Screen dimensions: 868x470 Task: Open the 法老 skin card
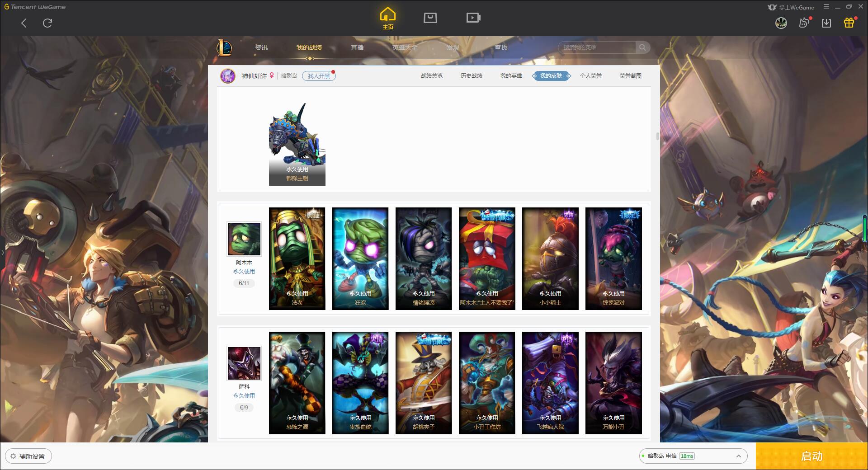(x=297, y=258)
